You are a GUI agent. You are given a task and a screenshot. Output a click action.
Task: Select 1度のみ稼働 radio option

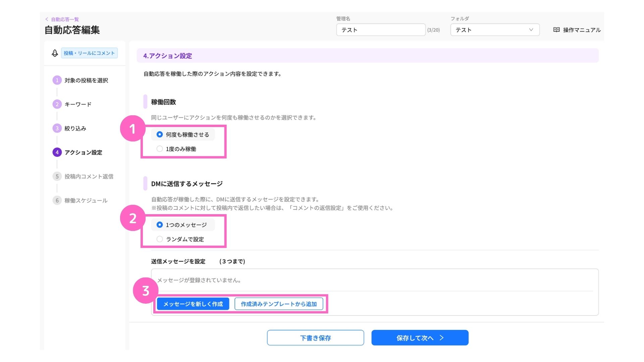click(x=160, y=149)
